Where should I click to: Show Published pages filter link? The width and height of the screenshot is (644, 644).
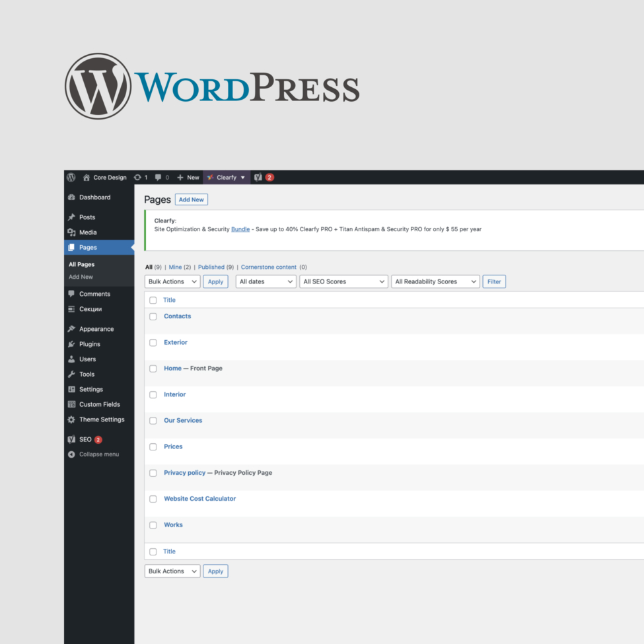[211, 267]
